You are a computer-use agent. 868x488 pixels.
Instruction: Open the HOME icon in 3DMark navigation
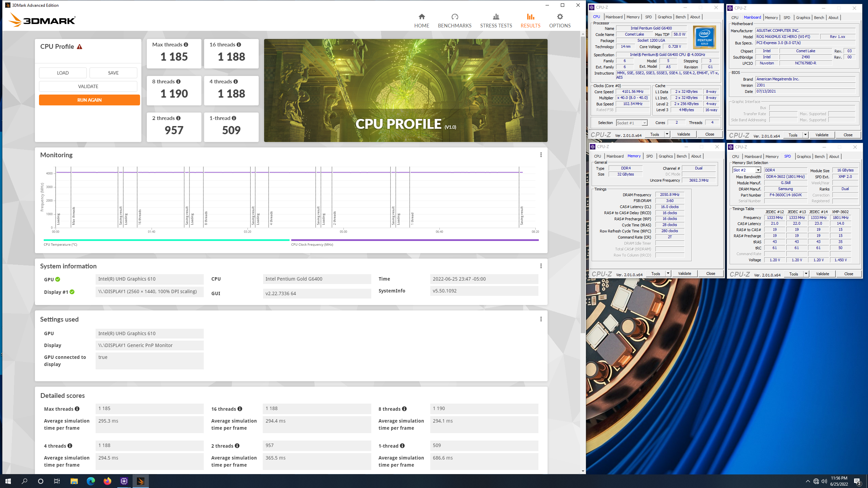pyautogui.click(x=421, y=17)
